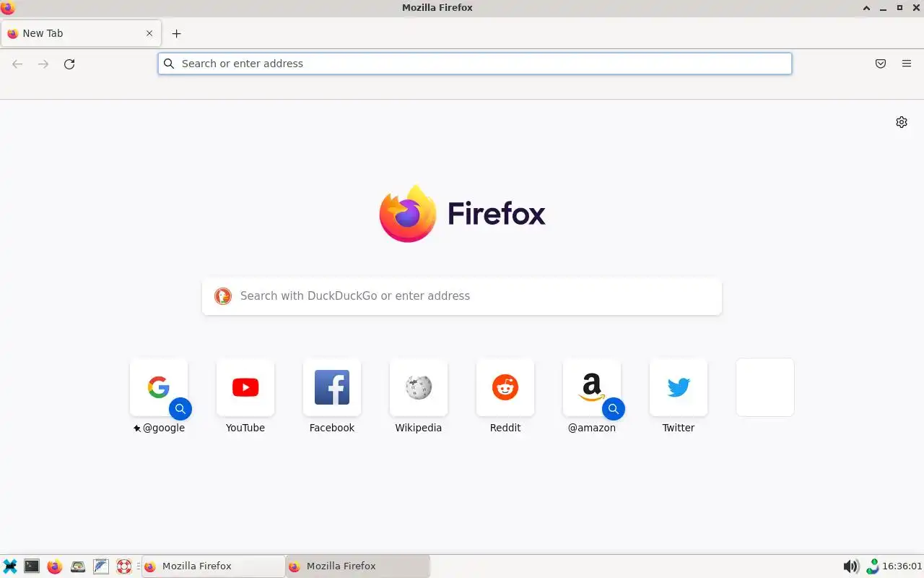The height and width of the screenshot is (578, 924).
Task: Open the disk drive icon in taskbar
Action: pos(78,566)
